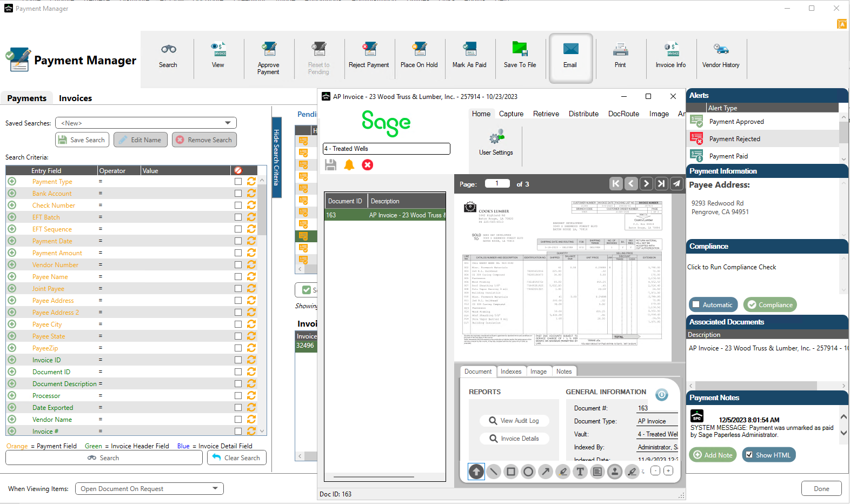Screen dimensions: 850x504
Task: Go to next page of the invoice
Action: pos(646,183)
